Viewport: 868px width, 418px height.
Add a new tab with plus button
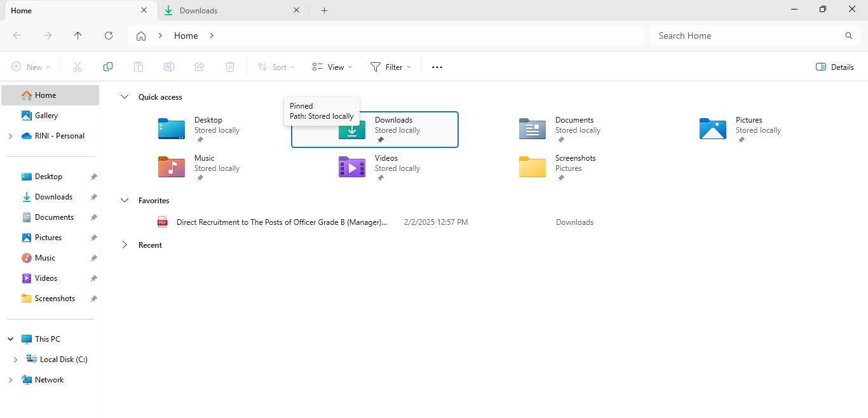pos(324,10)
